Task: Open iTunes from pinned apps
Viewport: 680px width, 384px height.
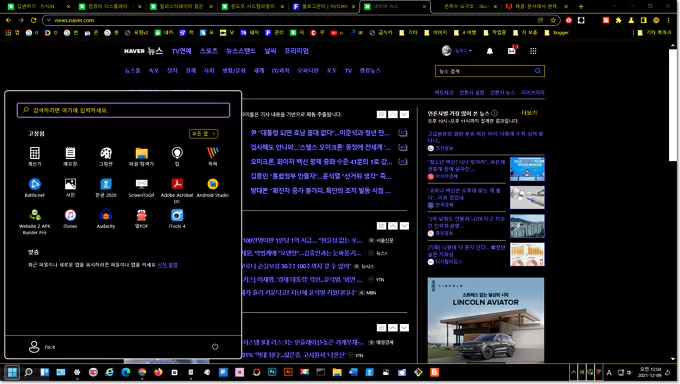Action: 70,219
